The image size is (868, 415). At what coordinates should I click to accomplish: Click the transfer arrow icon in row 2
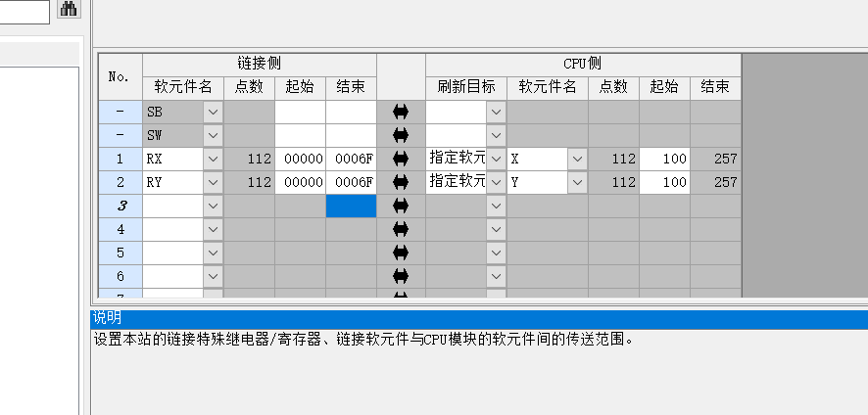point(400,182)
